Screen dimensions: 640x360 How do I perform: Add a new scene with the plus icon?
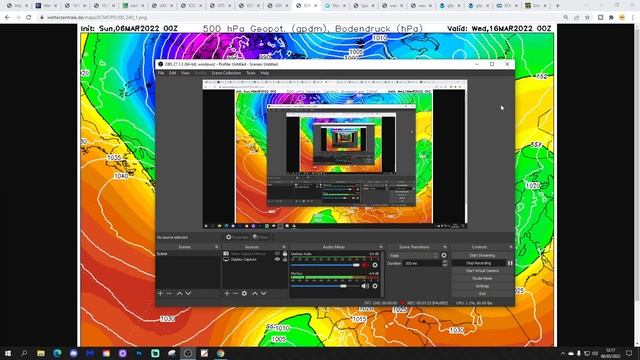tap(160, 293)
